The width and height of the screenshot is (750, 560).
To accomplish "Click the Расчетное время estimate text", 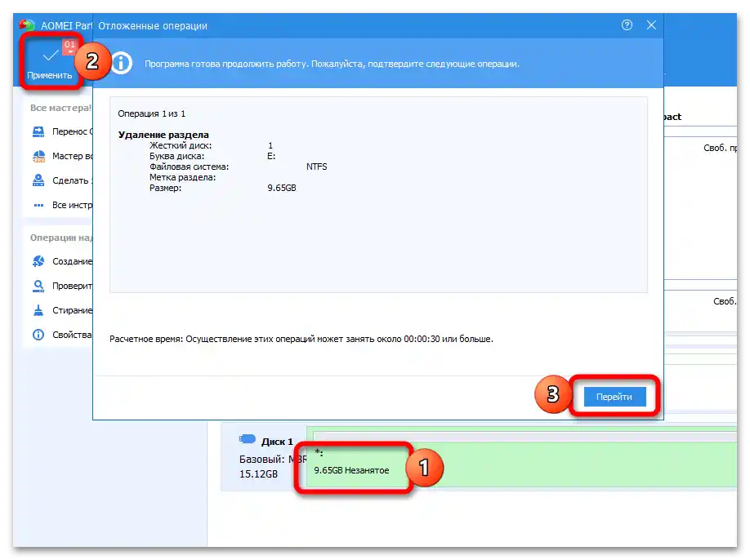I will [x=301, y=339].
